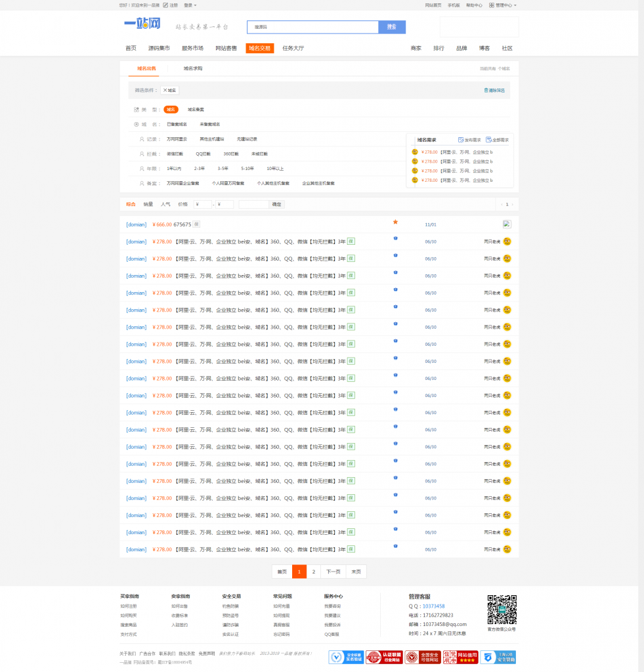Click the green guarantee badge on first ¥278.00 listing
Viewport: 644px width, 672px height.
tap(351, 241)
